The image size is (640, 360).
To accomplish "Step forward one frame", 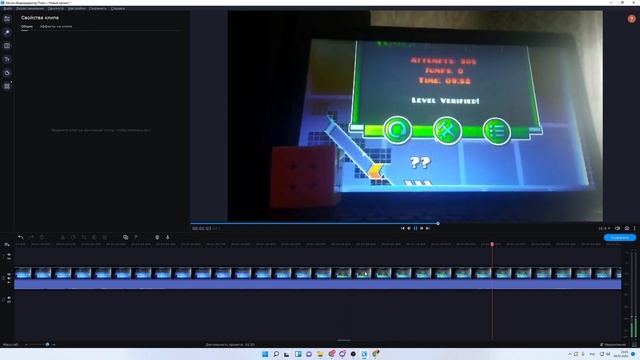I will (422, 229).
